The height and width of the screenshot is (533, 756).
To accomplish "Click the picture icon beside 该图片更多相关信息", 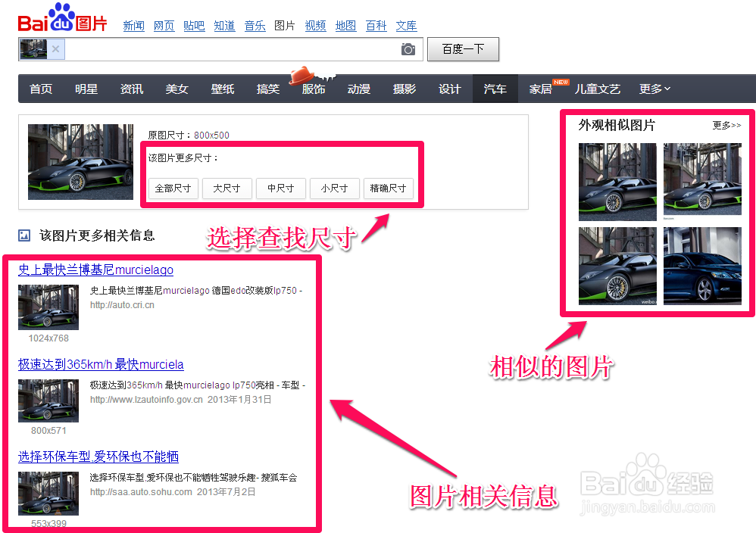I will click(24, 235).
